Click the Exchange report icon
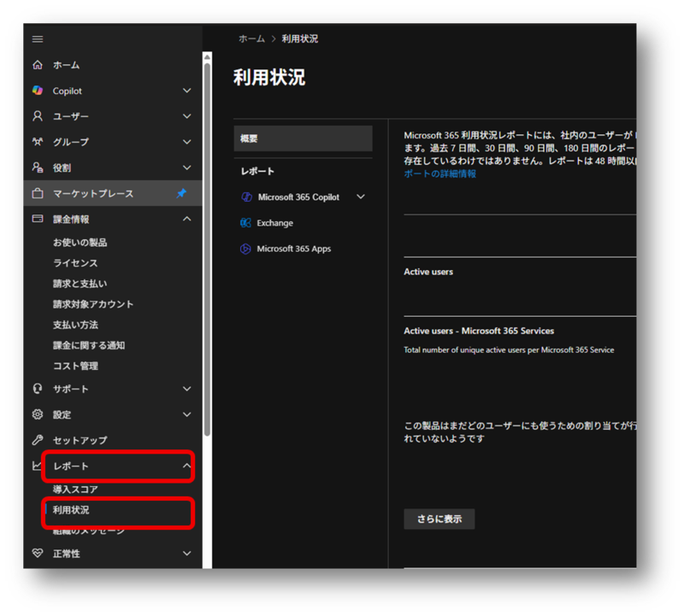Viewport: 684px width, 616px height. (245, 223)
